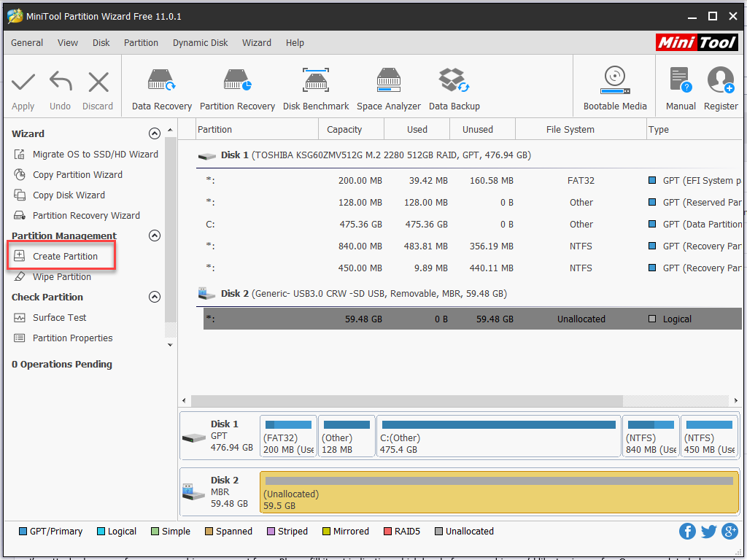
Task: Collapse the Partition Management section
Action: point(154,236)
